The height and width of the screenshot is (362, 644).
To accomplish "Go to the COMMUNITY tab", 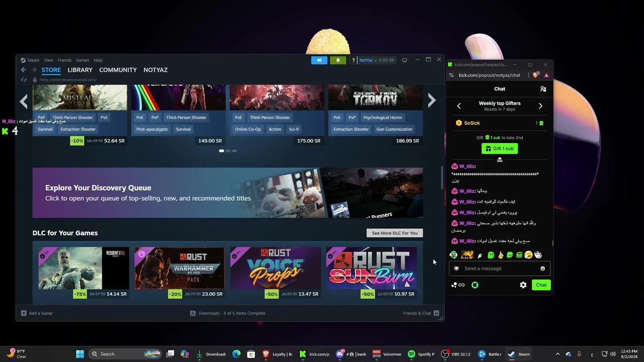I will (x=118, y=70).
